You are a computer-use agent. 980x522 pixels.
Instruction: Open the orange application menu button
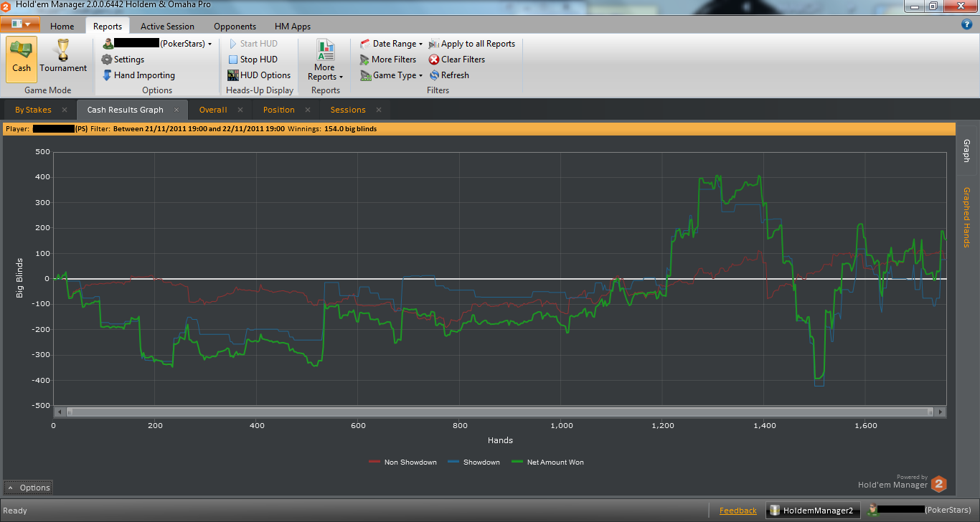click(x=20, y=24)
